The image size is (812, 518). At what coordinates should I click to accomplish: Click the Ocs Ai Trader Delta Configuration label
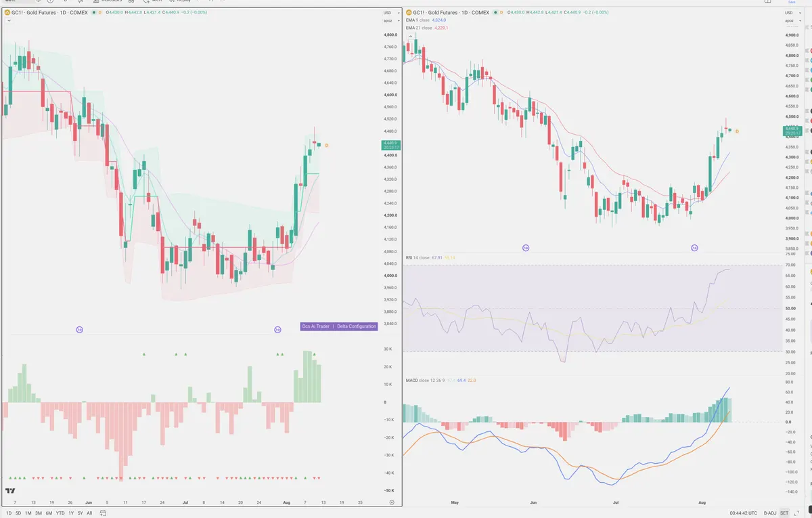click(338, 326)
